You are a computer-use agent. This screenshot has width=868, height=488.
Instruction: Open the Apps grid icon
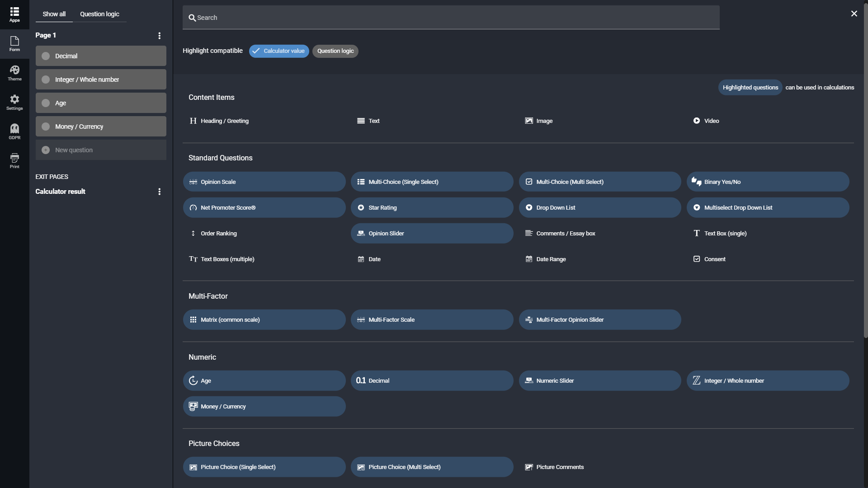coord(14,14)
